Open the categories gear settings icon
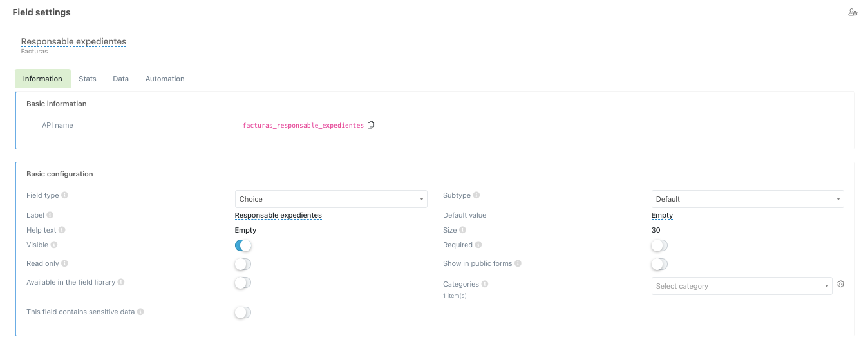The width and height of the screenshot is (868, 342). point(840,284)
